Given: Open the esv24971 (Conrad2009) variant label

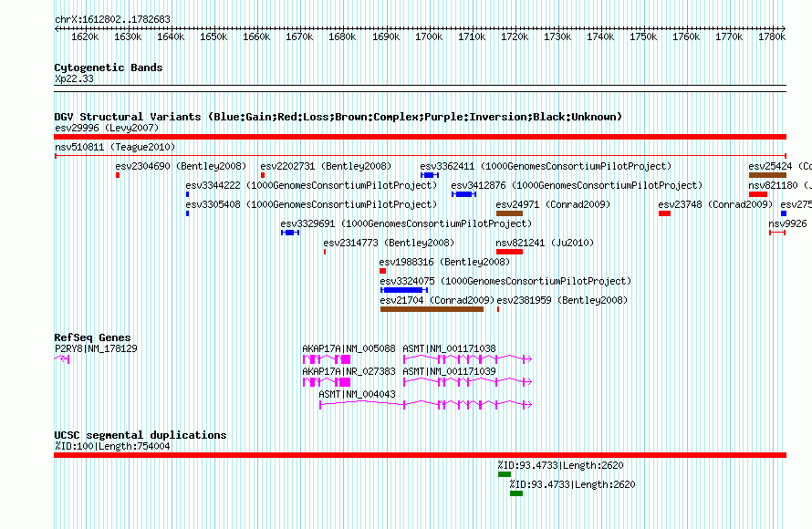Looking at the screenshot, I should [x=553, y=204].
